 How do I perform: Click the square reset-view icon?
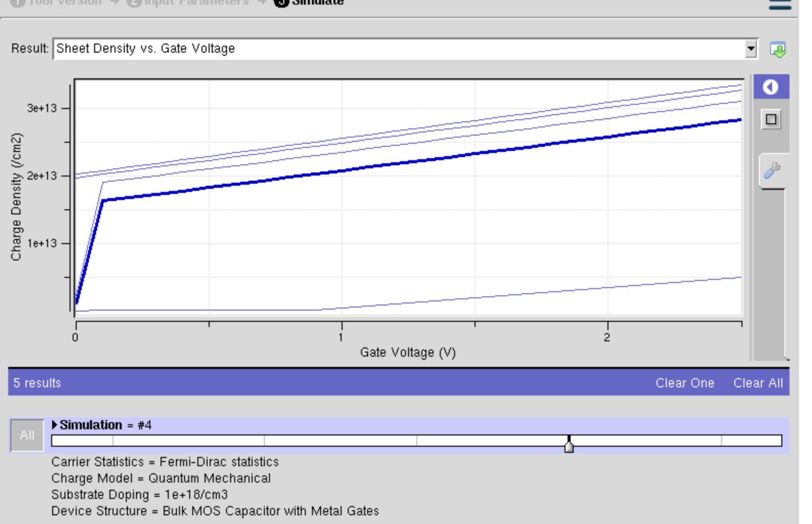(771, 120)
